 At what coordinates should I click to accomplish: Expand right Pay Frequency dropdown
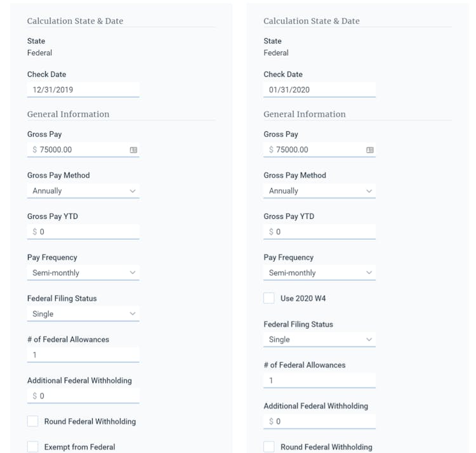point(319,273)
